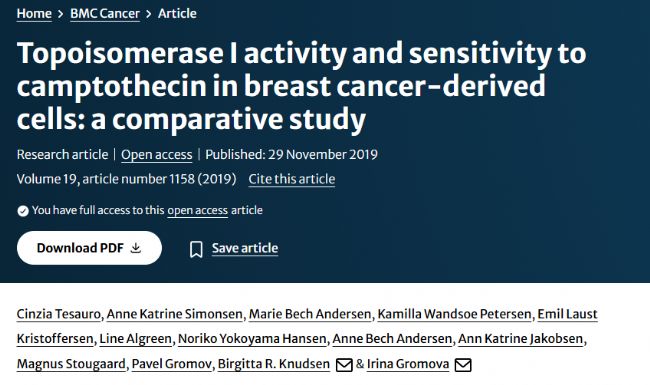The width and height of the screenshot is (650, 385).
Task: Select author Pavel Gromov
Action: (172, 363)
